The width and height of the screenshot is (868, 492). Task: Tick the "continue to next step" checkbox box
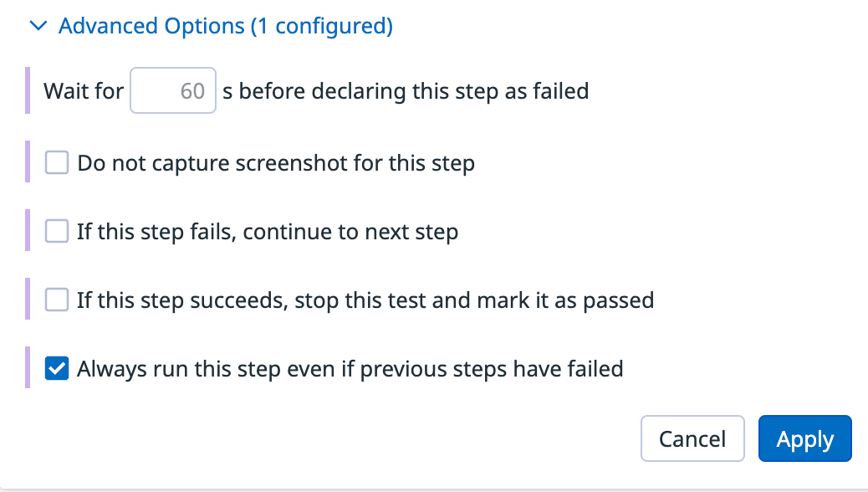(x=57, y=231)
